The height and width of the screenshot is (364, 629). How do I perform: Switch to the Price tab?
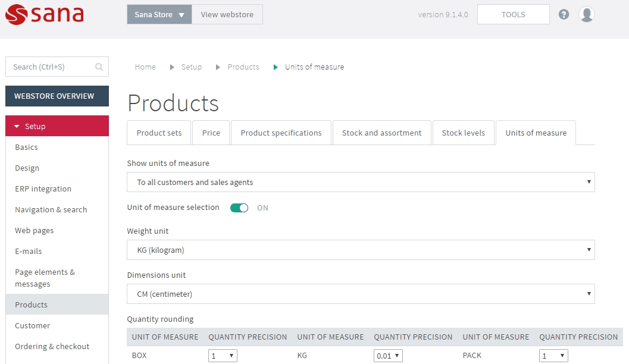tap(211, 133)
